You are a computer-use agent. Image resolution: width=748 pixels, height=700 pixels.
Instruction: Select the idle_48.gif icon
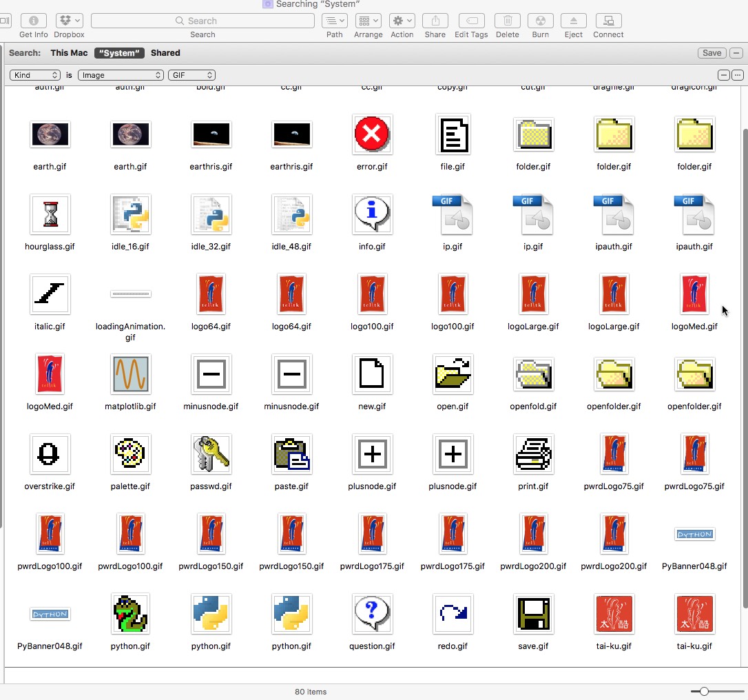tap(292, 214)
